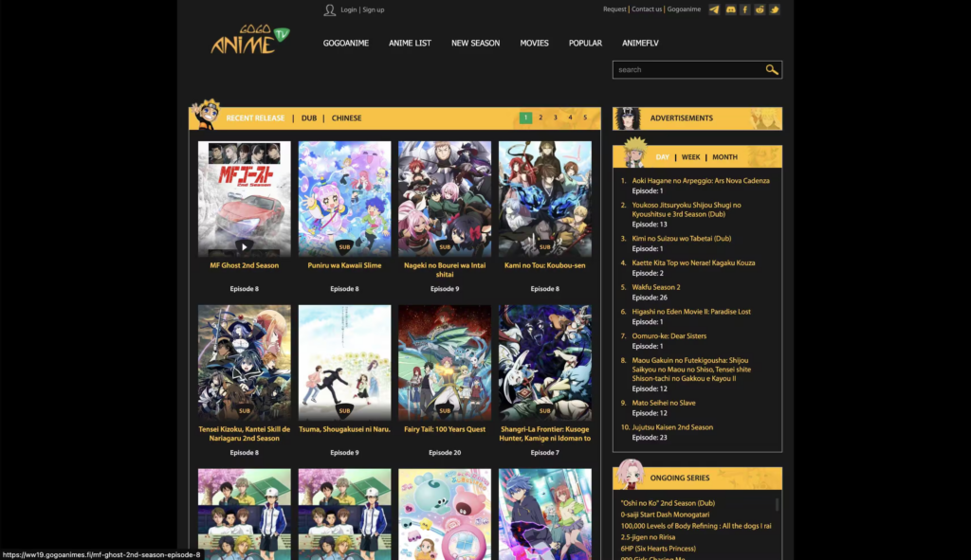Image resolution: width=971 pixels, height=560 pixels.
Task: Open the Login link
Action: (x=349, y=9)
